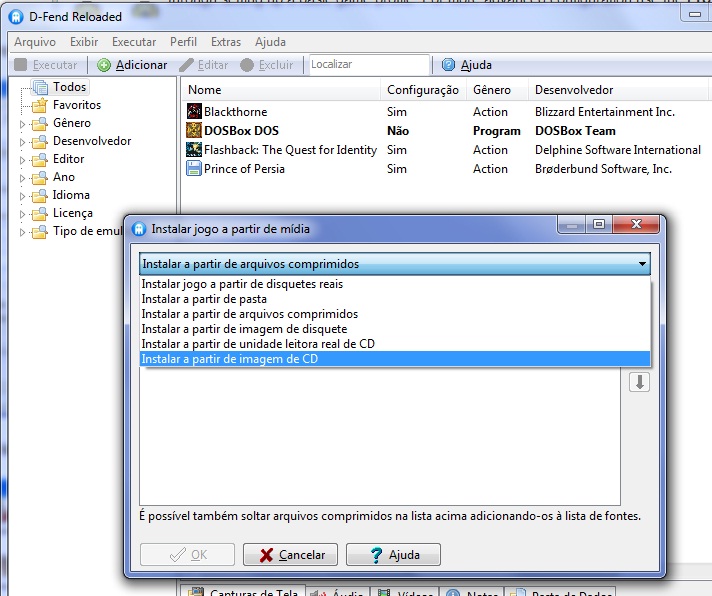Click the Desenvolvedor folder icon in tree
The height and width of the screenshot is (596, 712).
(x=40, y=141)
